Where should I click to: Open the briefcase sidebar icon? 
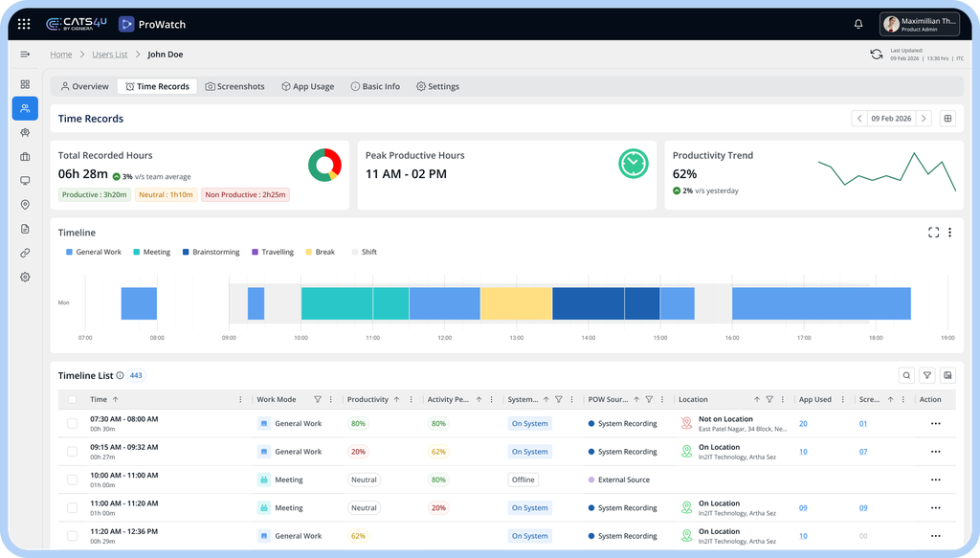[x=25, y=157]
